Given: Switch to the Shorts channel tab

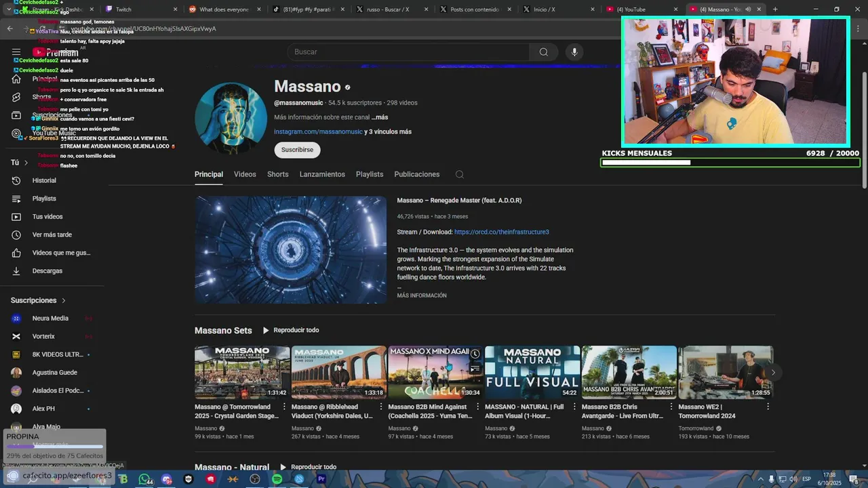Looking at the screenshot, I should point(278,174).
